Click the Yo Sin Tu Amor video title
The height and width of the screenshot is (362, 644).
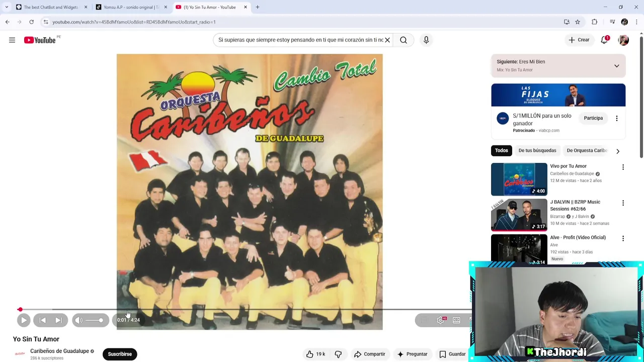[36, 339]
